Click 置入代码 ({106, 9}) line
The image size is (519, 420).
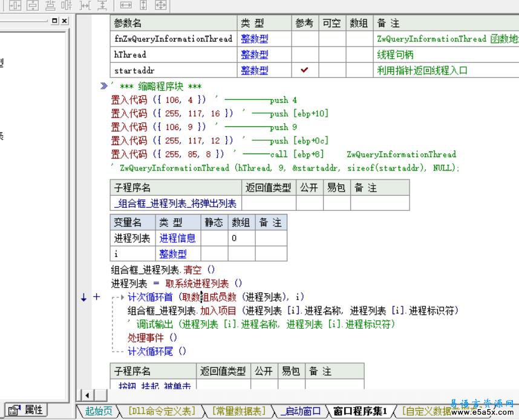coord(204,127)
